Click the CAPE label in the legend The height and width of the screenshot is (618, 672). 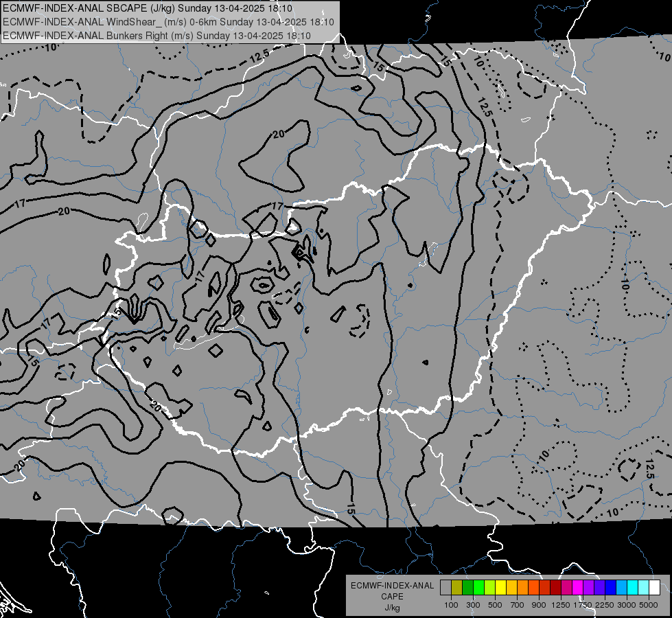392,597
